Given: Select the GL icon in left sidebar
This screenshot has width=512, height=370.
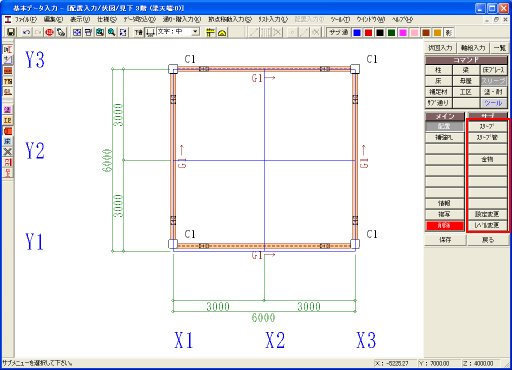Looking at the screenshot, I should pyautogui.click(x=8, y=91).
